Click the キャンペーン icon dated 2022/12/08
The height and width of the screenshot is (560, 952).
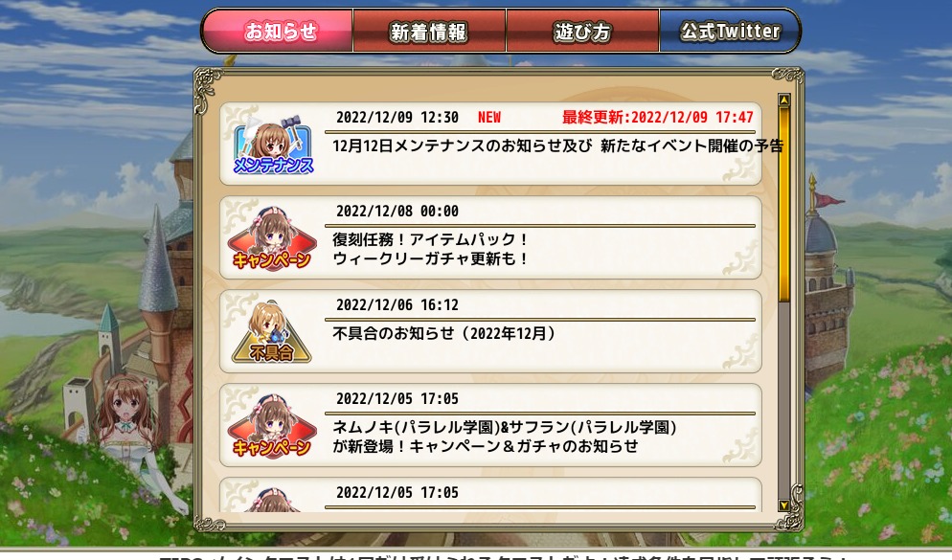(x=272, y=238)
